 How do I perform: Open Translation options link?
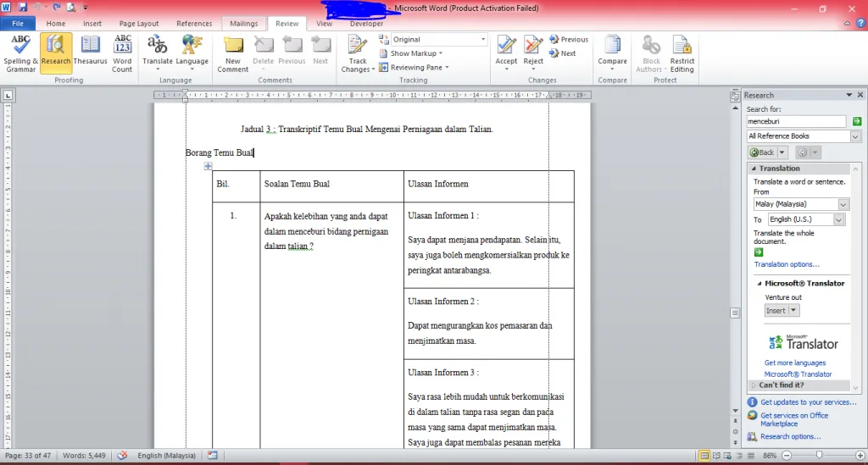point(787,264)
